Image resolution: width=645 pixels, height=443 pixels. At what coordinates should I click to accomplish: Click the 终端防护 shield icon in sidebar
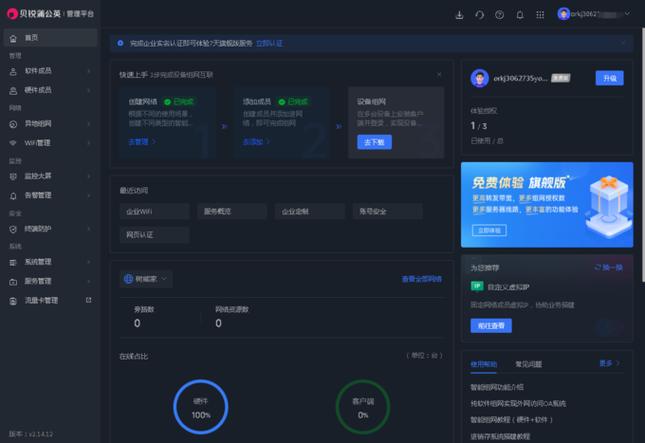coord(13,229)
